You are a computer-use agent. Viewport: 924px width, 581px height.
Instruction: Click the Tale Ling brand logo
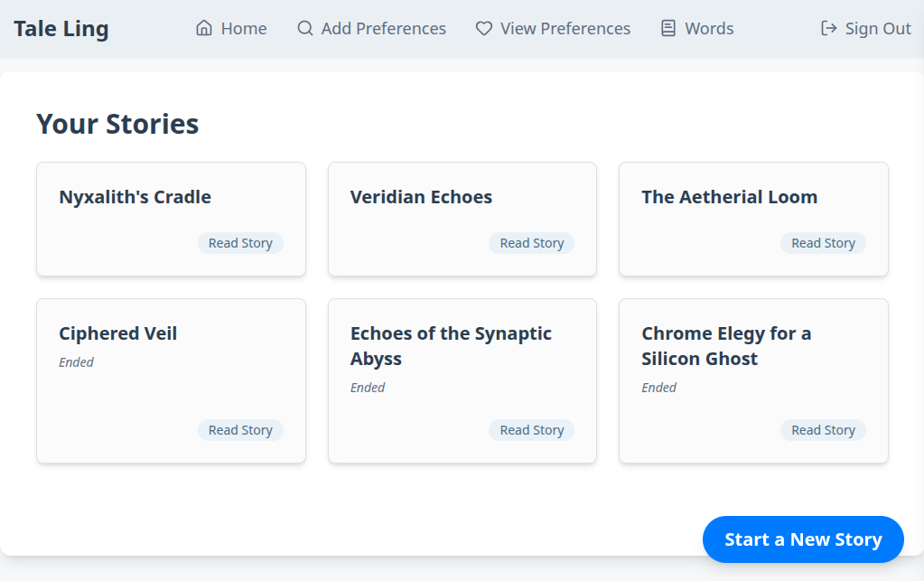pos(61,29)
